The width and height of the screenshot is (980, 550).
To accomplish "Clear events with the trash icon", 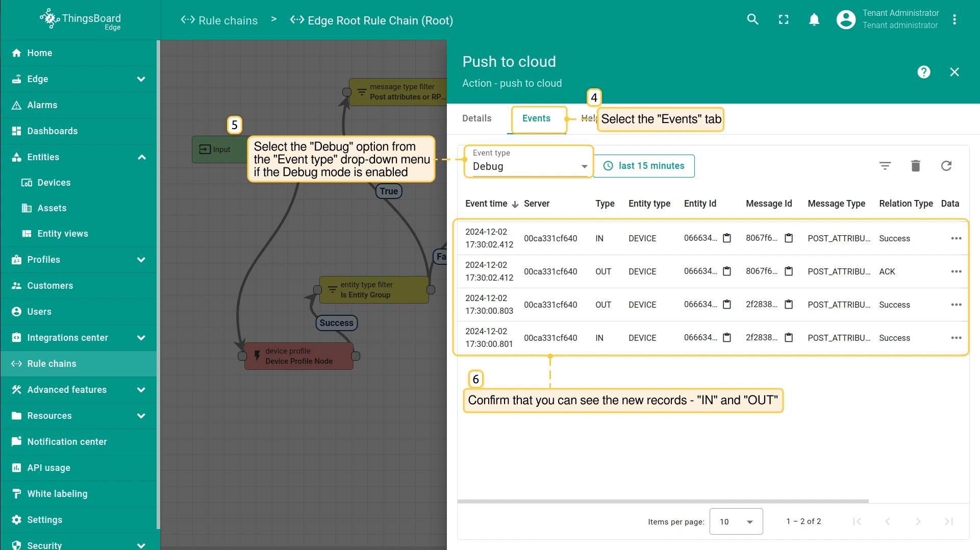I will [916, 166].
